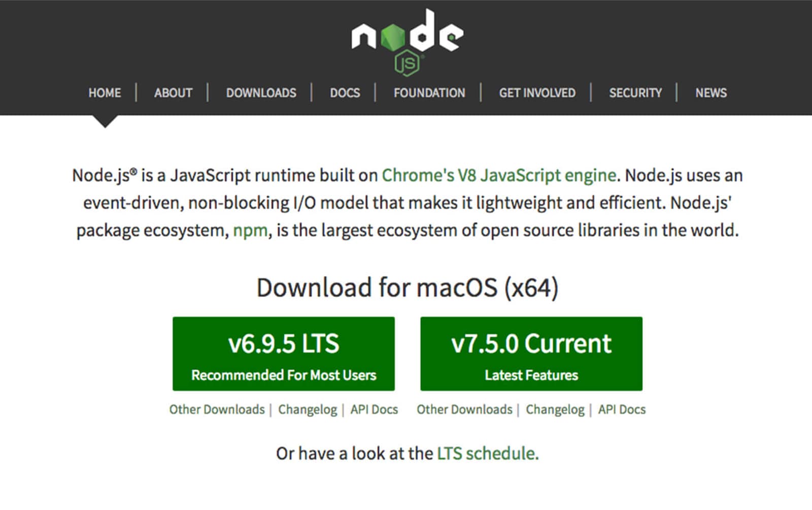812x510 pixels.
Task: Download v7.5.0 Current version
Action: coord(531,354)
